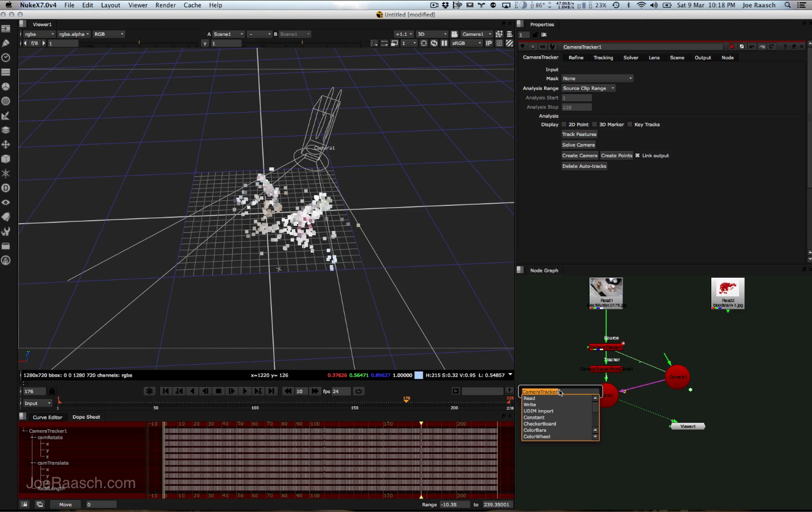Click the viewer pause updates icon
Image resolution: width=812 pixels, height=512 pixels.
point(444,43)
